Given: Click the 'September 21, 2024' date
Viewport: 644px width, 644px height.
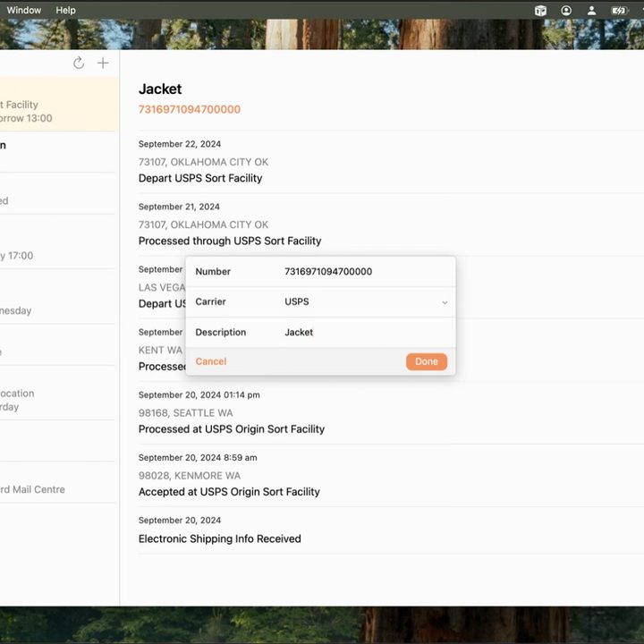Looking at the screenshot, I should click(x=179, y=207).
